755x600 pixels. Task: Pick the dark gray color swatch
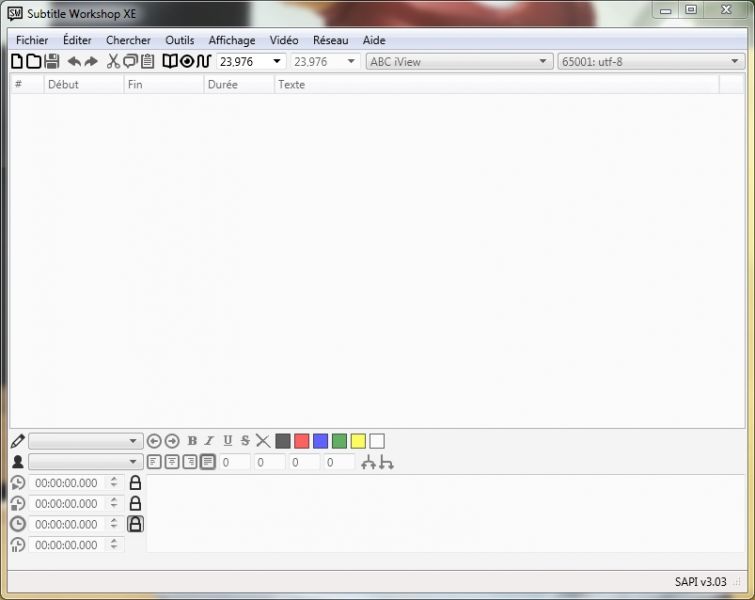[x=283, y=441]
